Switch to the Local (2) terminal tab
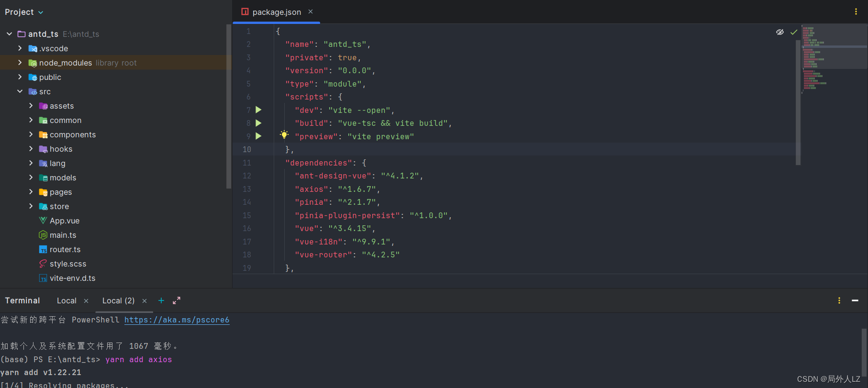868x388 pixels. click(118, 300)
